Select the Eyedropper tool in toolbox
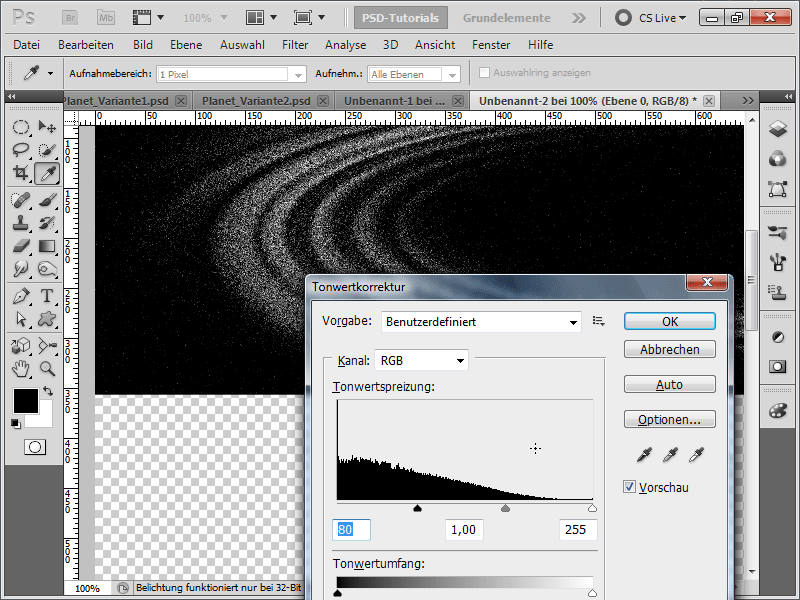This screenshot has height=600, width=800. [47, 174]
